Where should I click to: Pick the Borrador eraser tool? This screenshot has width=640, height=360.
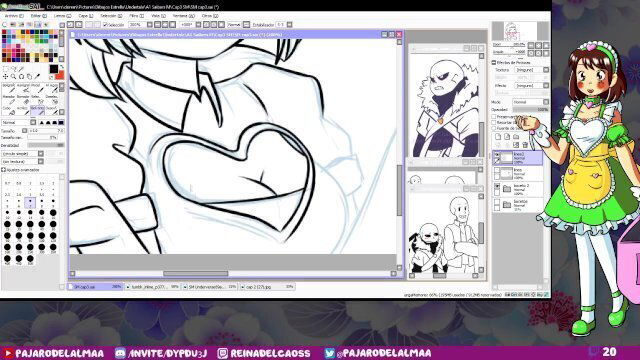point(24,100)
